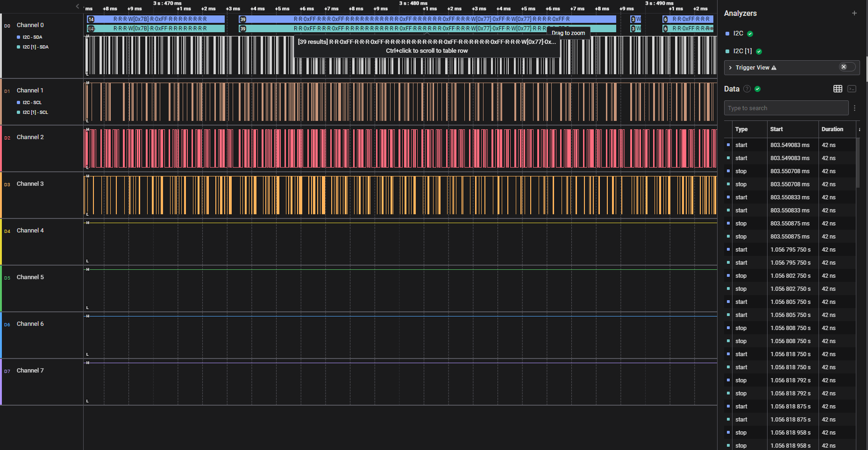Add a new analyzer with plus icon
Screen dimensions: 868x450
point(854,13)
